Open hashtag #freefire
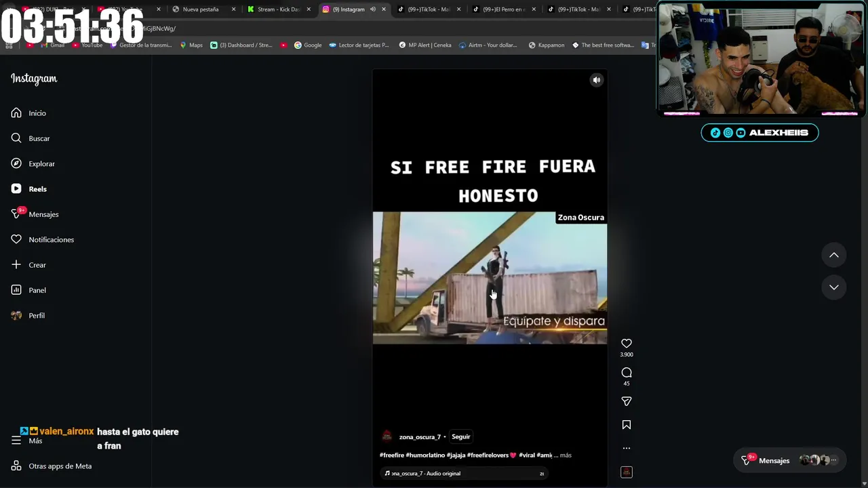Image resolution: width=868 pixels, height=488 pixels. (x=392, y=455)
